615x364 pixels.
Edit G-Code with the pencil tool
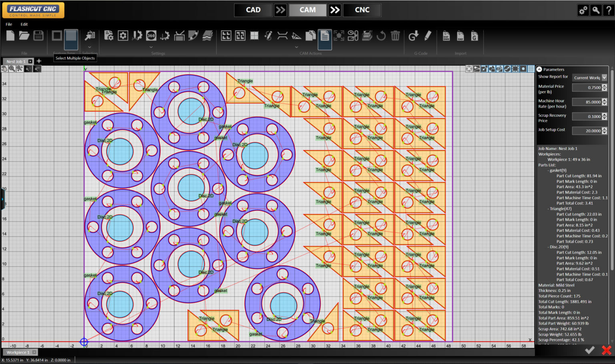pos(428,36)
